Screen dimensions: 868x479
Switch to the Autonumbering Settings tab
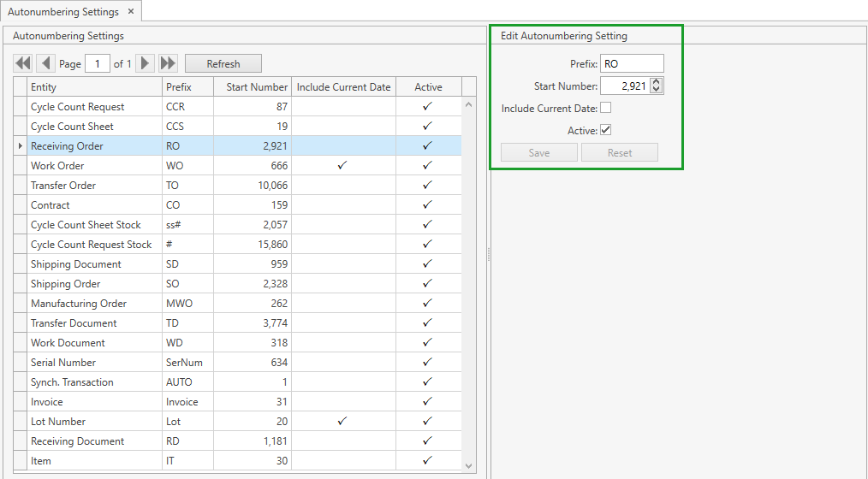[63, 12]
